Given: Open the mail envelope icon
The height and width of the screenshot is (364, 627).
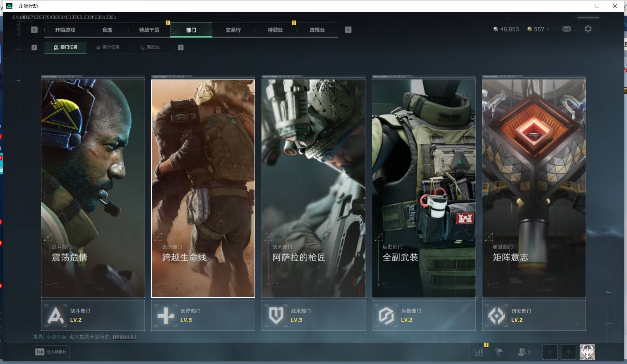Looking at the screenshot, I should [566, 29].
